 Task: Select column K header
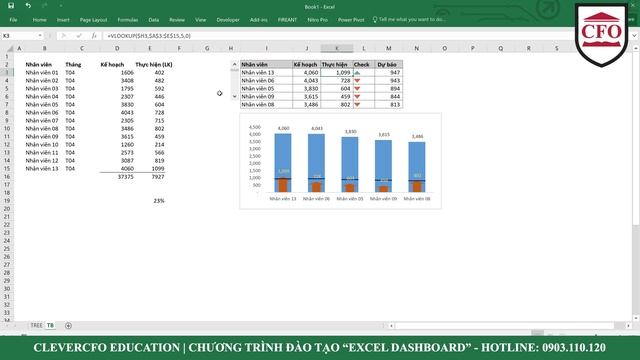(x=337, y=49)
